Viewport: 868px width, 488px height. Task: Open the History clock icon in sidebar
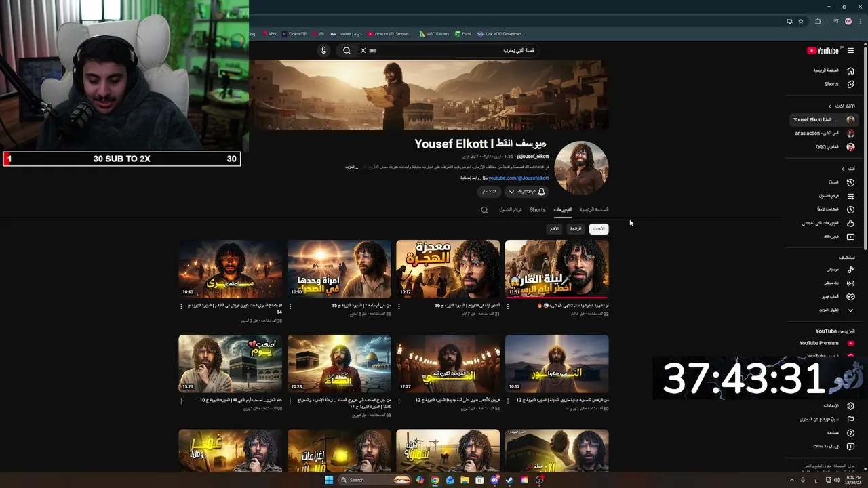click(x=850, y=182)
